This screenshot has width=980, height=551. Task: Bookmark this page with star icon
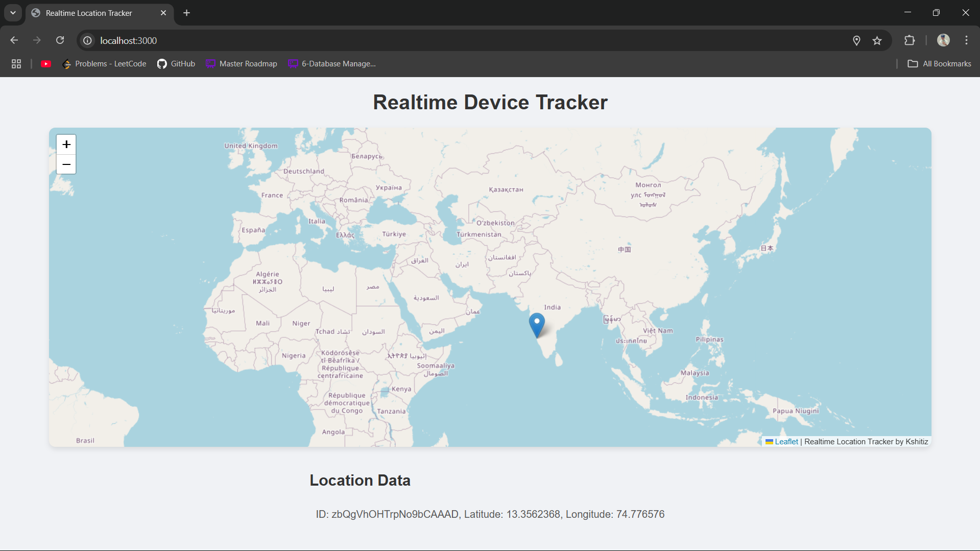click(877, 40)
